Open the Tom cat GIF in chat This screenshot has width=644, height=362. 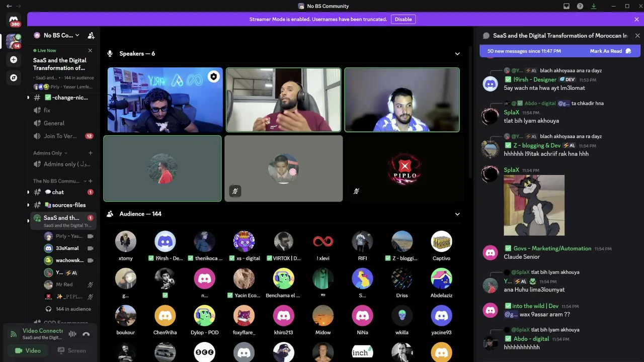click(534, 205)
